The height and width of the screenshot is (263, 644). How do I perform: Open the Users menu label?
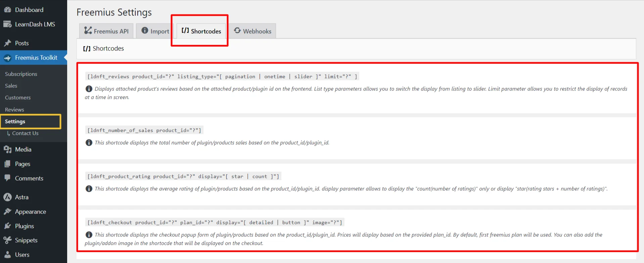point(22,255)
